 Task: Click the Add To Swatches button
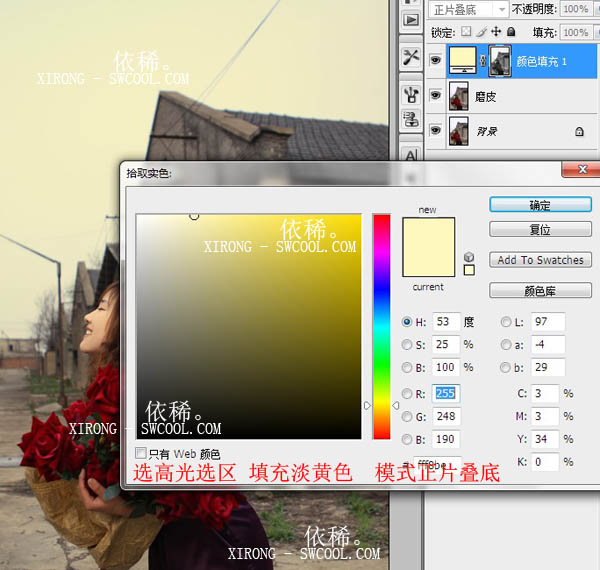[x=539, y=260]
